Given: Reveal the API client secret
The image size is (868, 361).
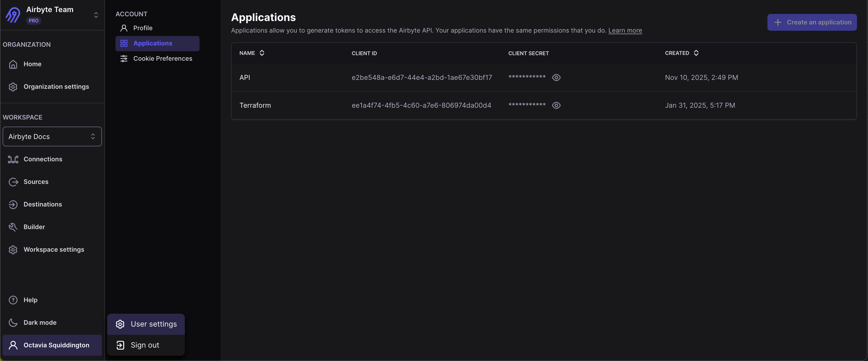Looking at the screenshot, I should tap(556, 78).
